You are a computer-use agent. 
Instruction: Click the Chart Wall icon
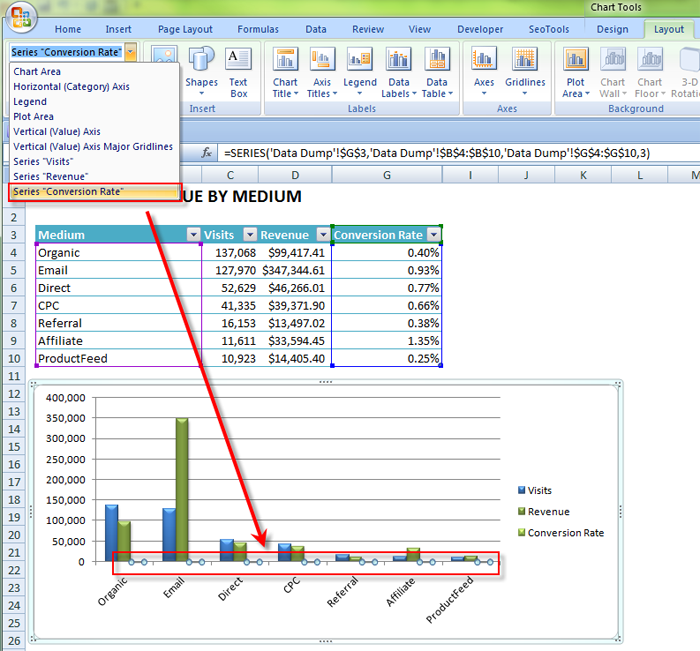tap(612, 59)
